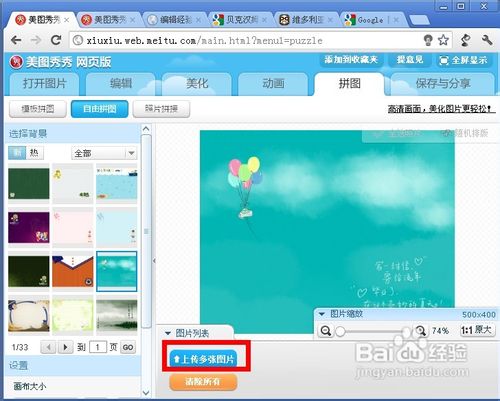Click 上传多张图片 upload button
This screenshot has height=401, width=500.
tap(203, 359)
